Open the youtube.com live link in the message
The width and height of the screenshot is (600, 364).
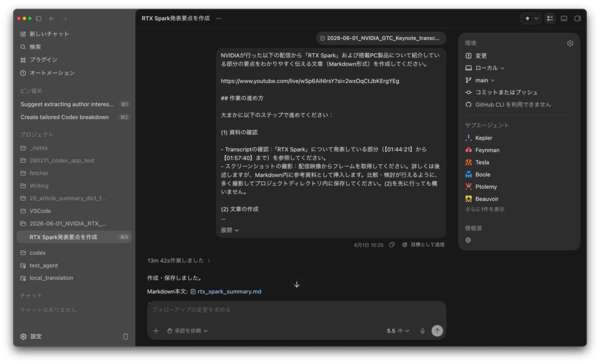tap(310, 81)
